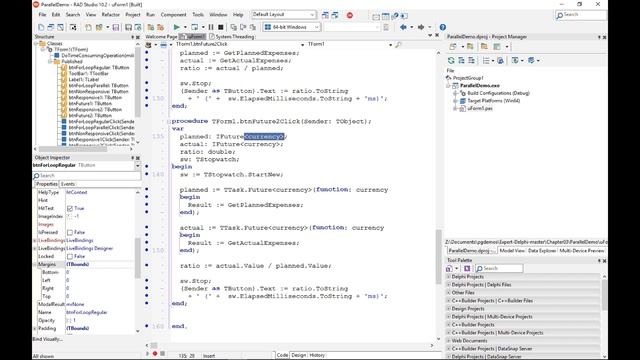
Task: Navigate back with blue left arrow
Action: click(403, 27)
